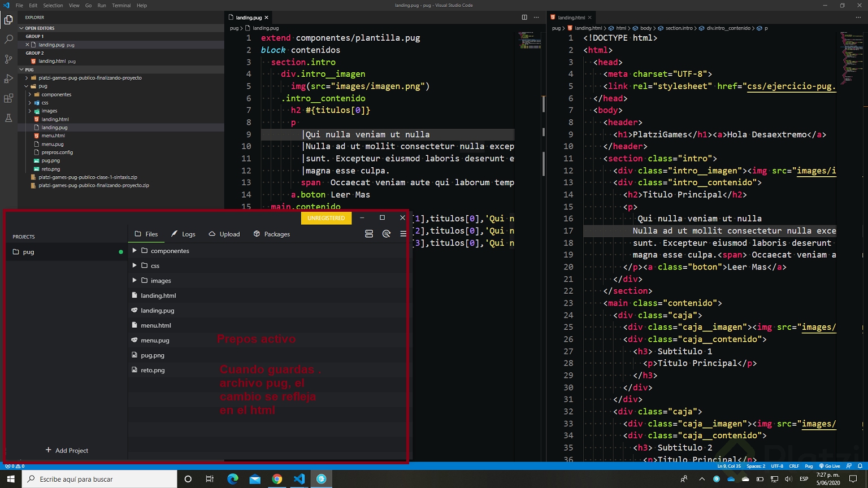Expand the componentes folder in Prepros files

click(134, 250)
